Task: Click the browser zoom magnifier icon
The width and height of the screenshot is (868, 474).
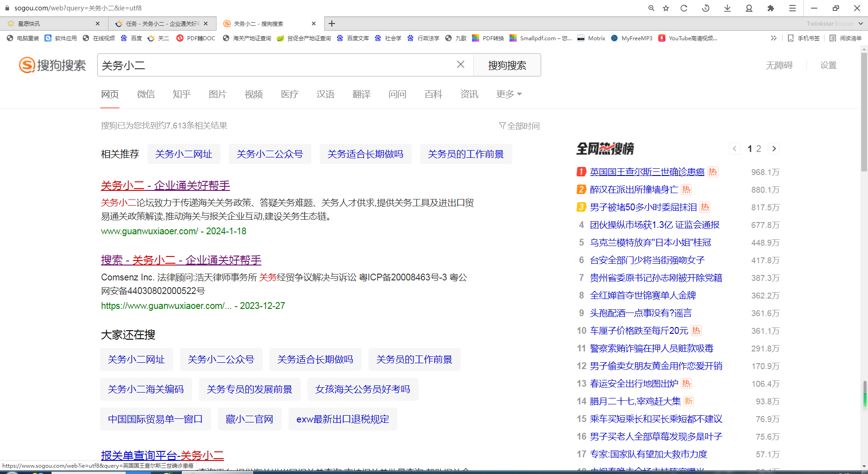Action: [651, 8]
